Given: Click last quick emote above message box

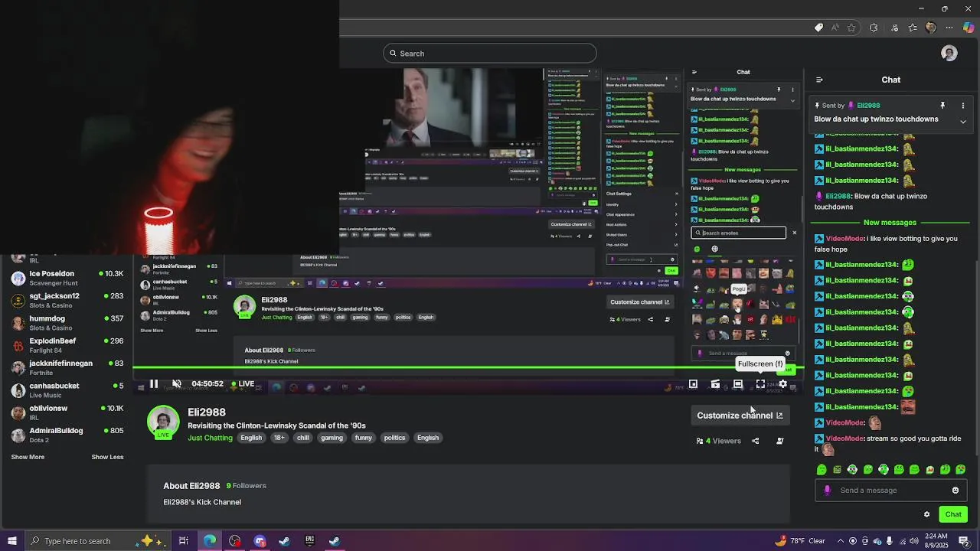Looking at the screenshot, I should point(961,470).
